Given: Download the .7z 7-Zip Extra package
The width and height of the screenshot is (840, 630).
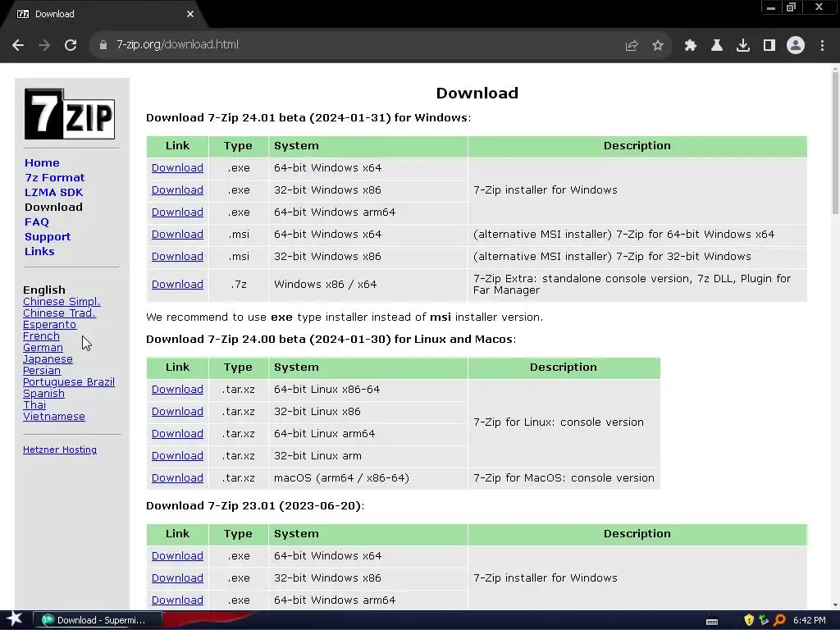Looking at the screenshot, I should coord(177,285).
